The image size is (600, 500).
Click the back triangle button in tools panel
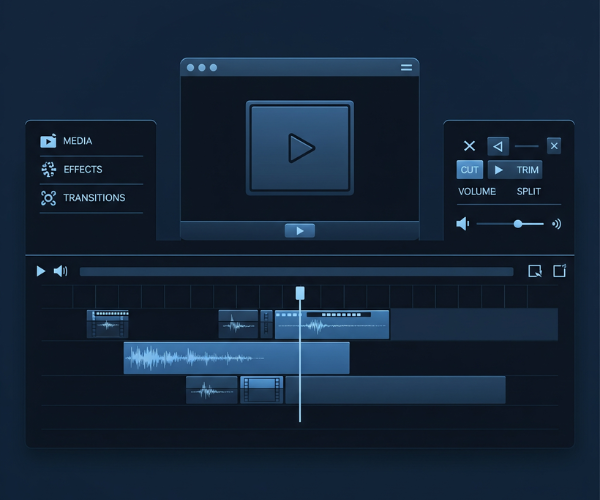[498, 146]
